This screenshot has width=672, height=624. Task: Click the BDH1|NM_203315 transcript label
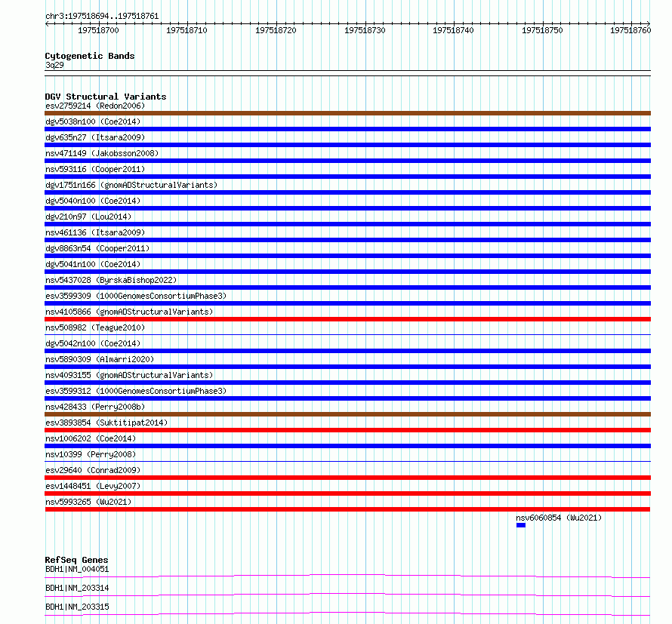pyautogui.click(x=77, y=607)
